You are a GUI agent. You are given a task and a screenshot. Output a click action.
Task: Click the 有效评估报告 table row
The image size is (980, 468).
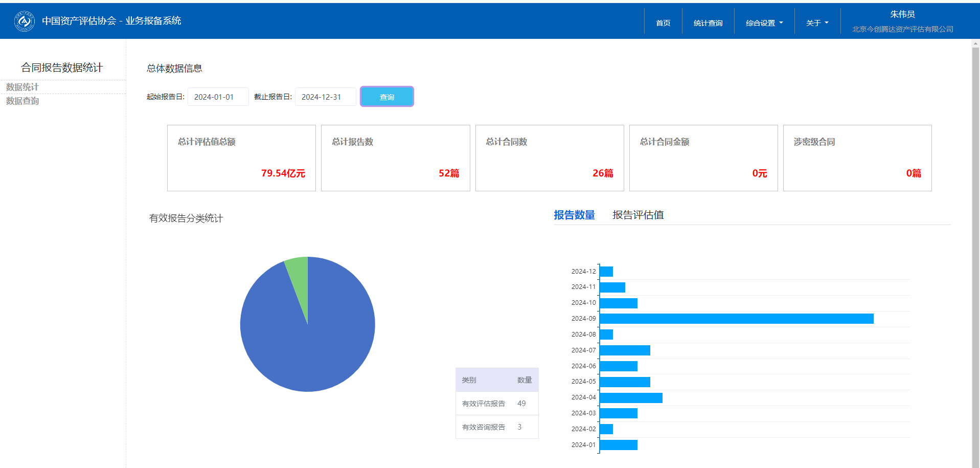point(496,404)
